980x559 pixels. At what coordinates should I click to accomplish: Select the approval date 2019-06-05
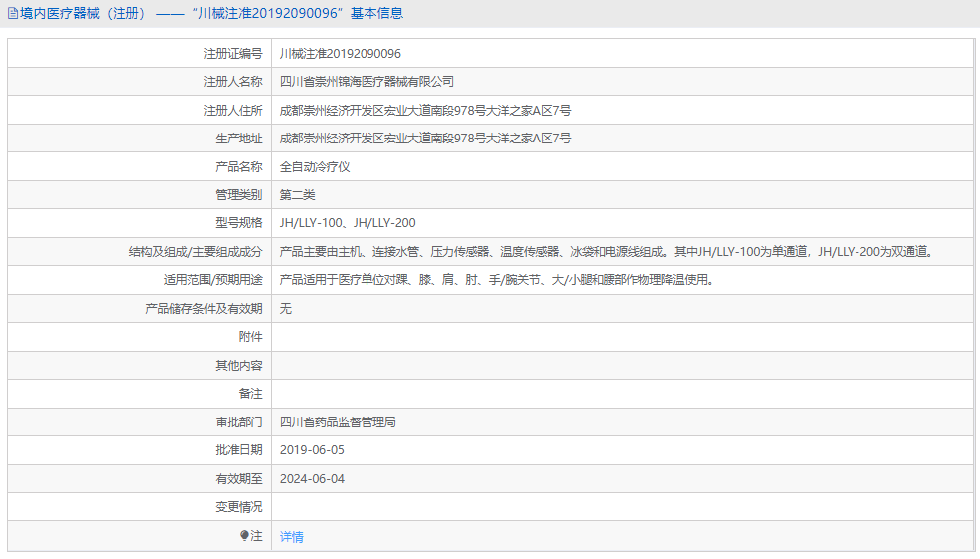[312, 450]
